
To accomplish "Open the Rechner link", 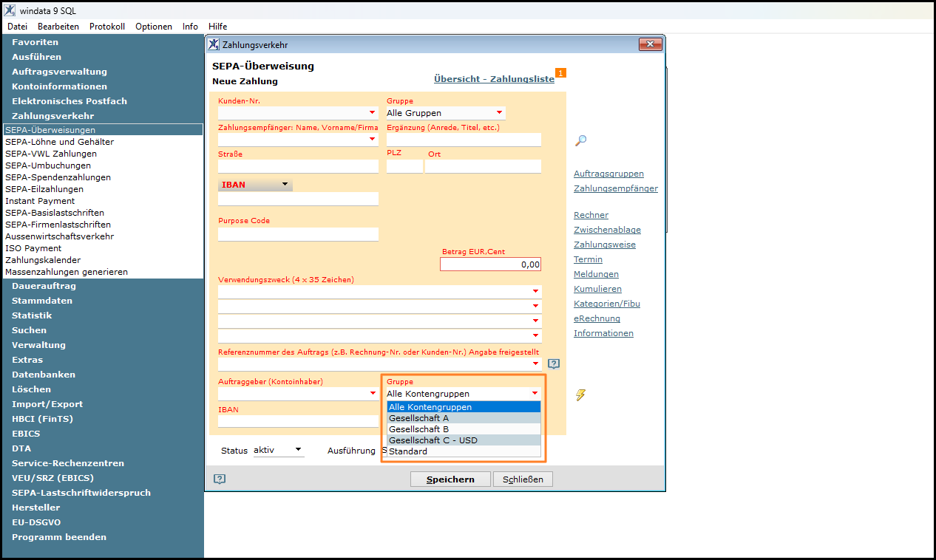I will pyautogui.click(x=591, y=215).
